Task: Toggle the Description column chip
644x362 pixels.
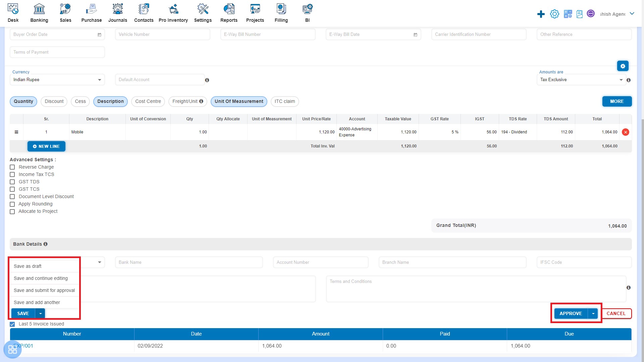Action: click(110, 102)
